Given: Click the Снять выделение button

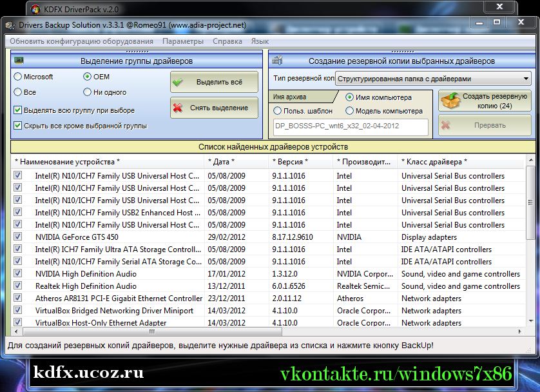Looking at the screenshot, I should coord(214,108).
